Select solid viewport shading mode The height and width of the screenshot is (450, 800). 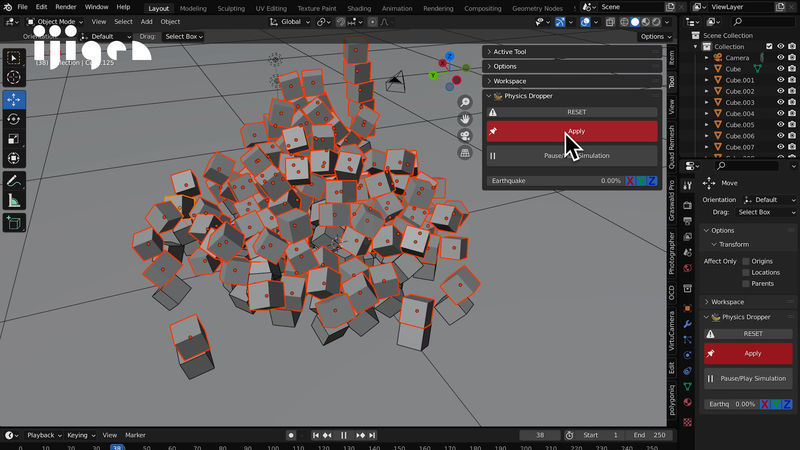point(635,22)
